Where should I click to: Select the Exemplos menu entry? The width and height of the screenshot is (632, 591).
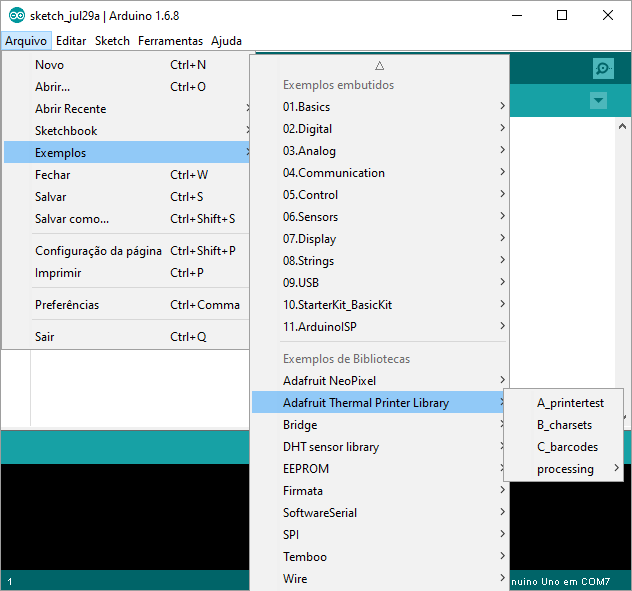(x=127, y=152)
